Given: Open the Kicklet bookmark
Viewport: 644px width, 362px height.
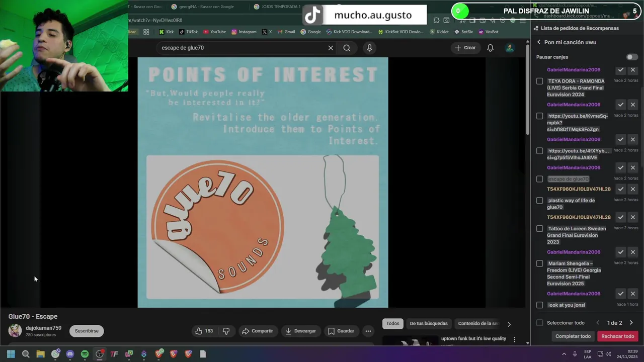Looking at the screenshot, I should [439, 32].
